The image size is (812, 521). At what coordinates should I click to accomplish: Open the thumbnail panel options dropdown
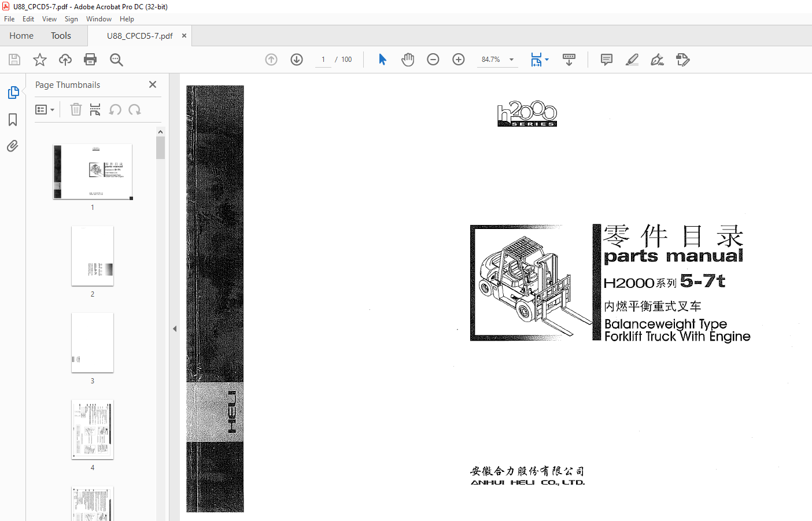tap(45, 109)
